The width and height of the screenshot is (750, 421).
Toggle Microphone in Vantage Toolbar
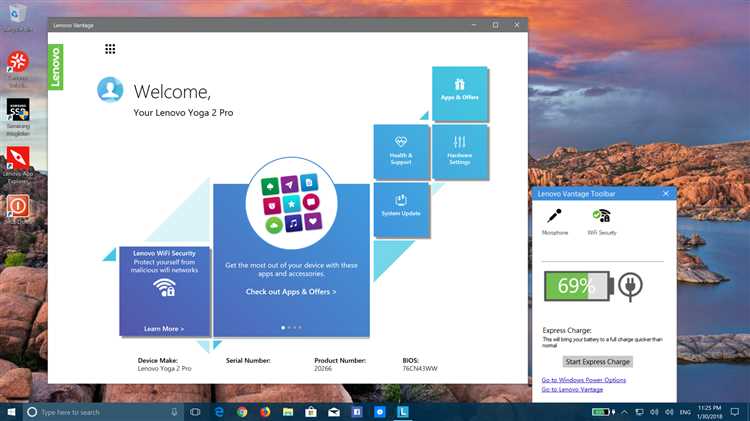click(555, 222)
